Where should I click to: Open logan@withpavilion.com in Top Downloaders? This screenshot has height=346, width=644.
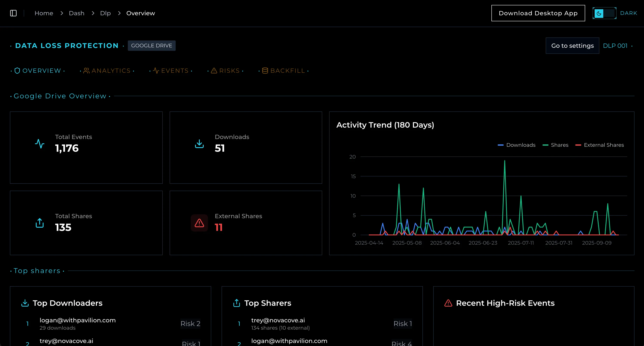[x=78, y=320]
